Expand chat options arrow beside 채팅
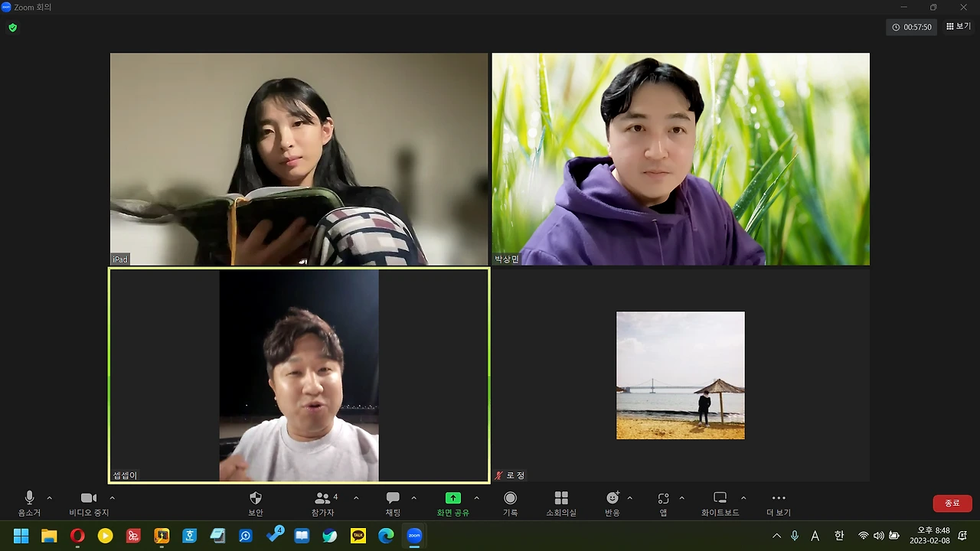Screen dimensions: 980x551 tap(414, 498)
